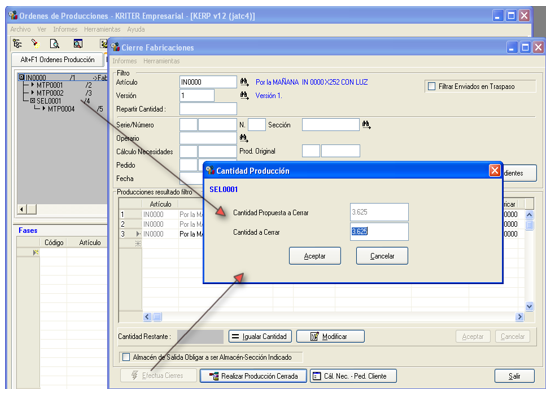Click Código column header in Fases
Image resolution: width=551 pixels, height=393 pixels.
click(x=53, y=242)
